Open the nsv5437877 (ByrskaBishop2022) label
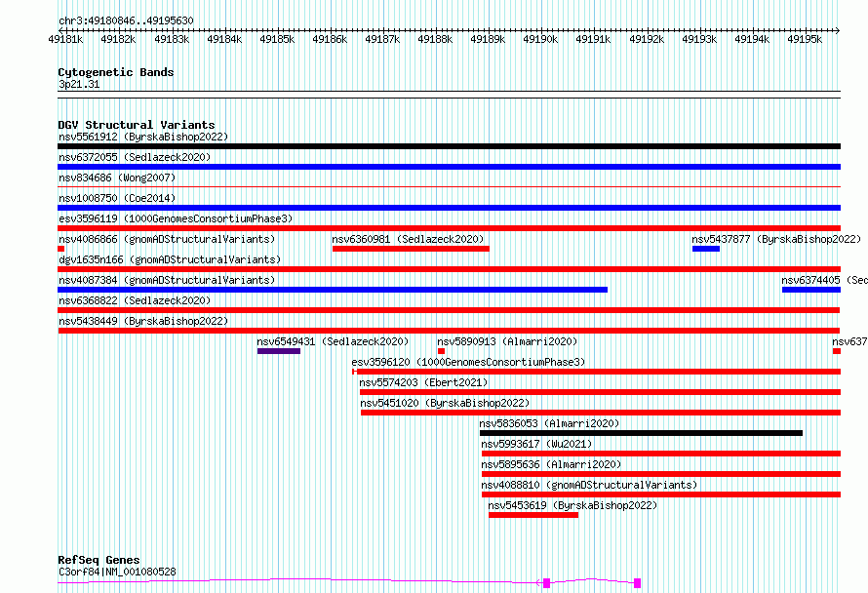868x593 pixels. tap(776, 239)
